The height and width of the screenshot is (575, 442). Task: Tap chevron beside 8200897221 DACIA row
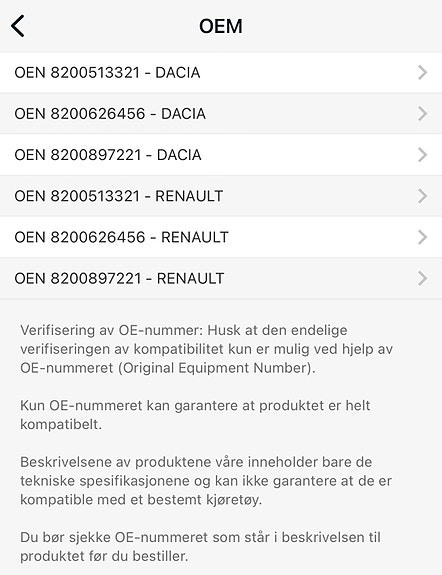point(423,155)
